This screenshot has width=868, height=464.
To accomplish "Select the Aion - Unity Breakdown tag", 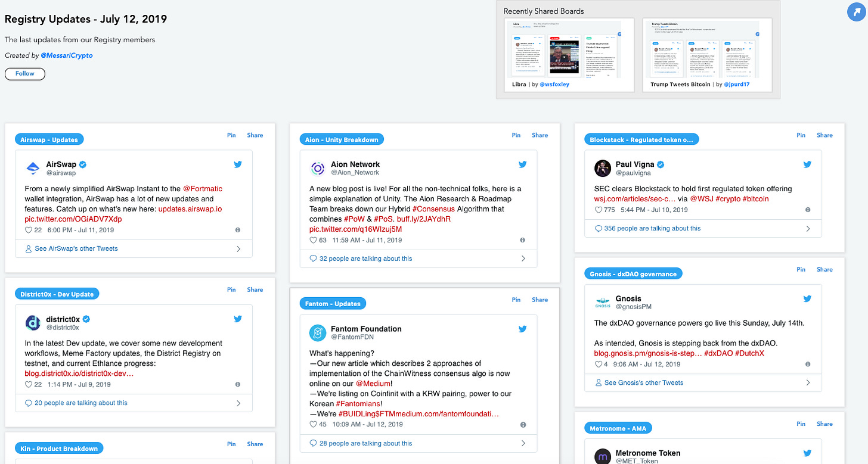I will click(x=342, y=139).
